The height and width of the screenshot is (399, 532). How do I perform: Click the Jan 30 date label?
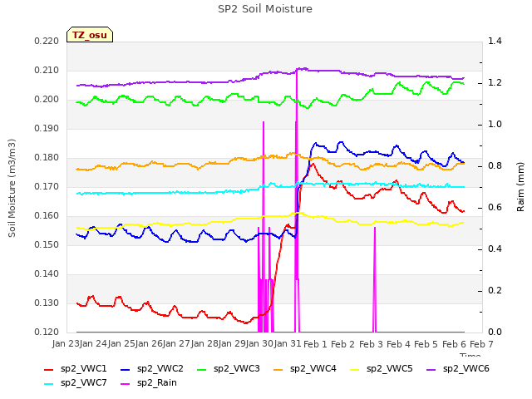pyautogui.click(x=260, y=344)
